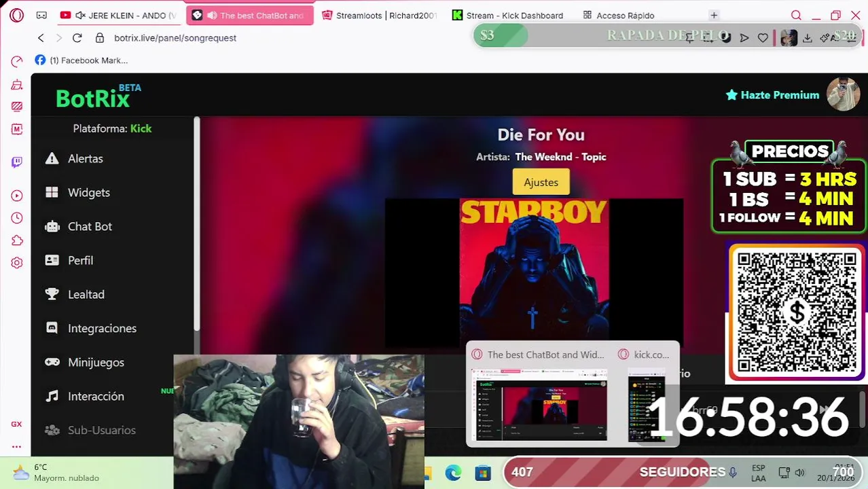Open the Opera main menu logo
Viewport: 868px width, 489px height.
(x=17, y=15)
